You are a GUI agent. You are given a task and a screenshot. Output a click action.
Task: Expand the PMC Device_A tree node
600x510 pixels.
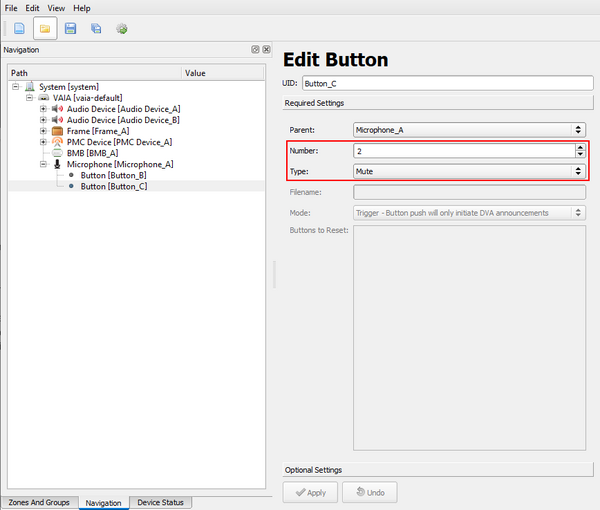tap(43, 142)
